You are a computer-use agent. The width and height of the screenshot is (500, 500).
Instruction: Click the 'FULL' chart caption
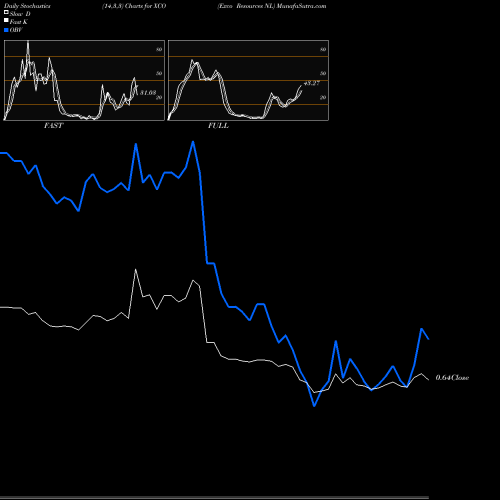coord(218,126)
